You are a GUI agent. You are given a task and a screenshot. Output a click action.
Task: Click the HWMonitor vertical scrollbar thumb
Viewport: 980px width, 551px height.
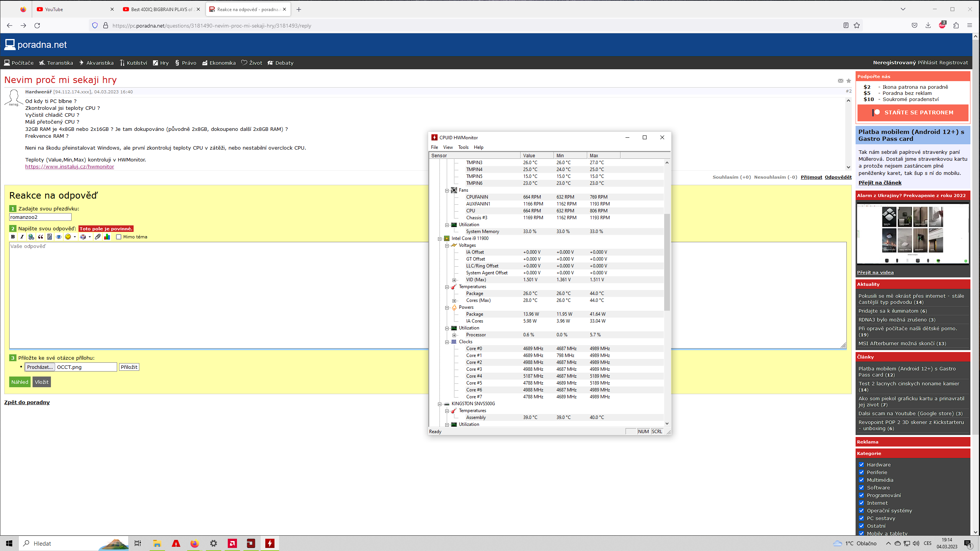point(667,262)
